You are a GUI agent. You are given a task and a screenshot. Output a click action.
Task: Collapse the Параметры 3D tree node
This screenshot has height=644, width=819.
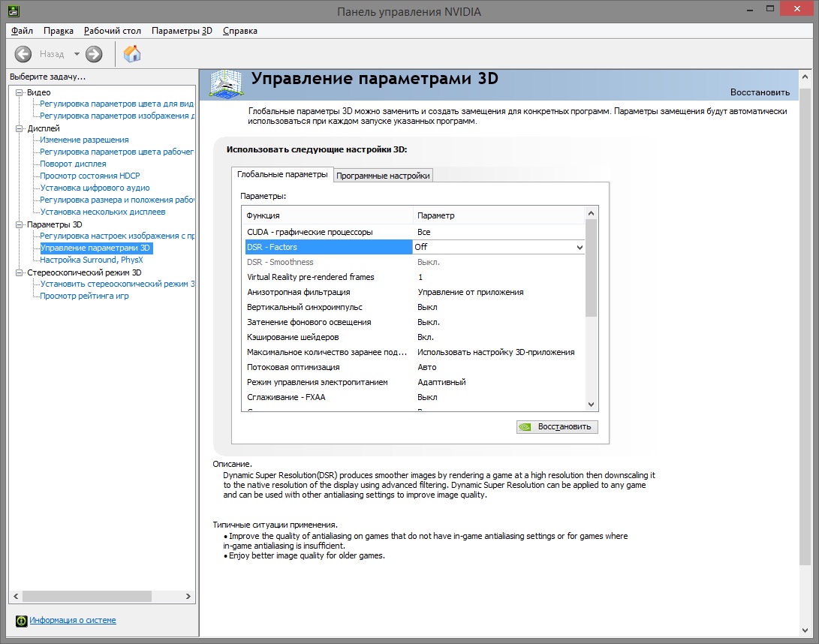pyautogui.click(x=20, y=224)
